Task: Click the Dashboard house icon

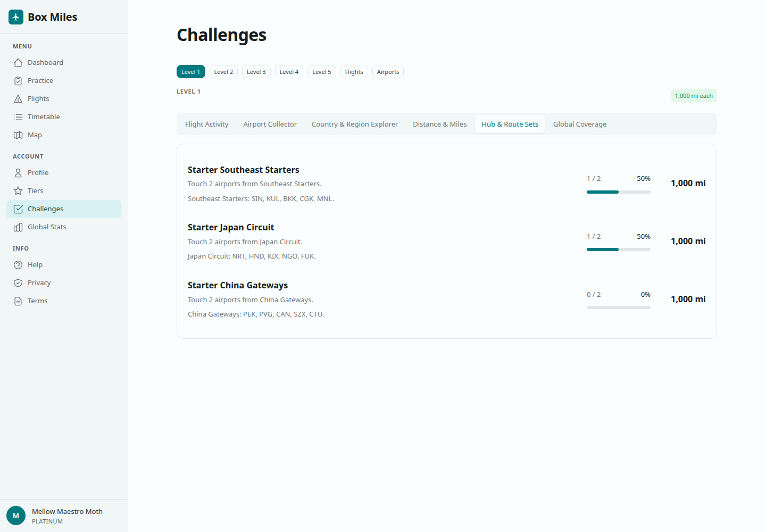Action: click(18, 63)
